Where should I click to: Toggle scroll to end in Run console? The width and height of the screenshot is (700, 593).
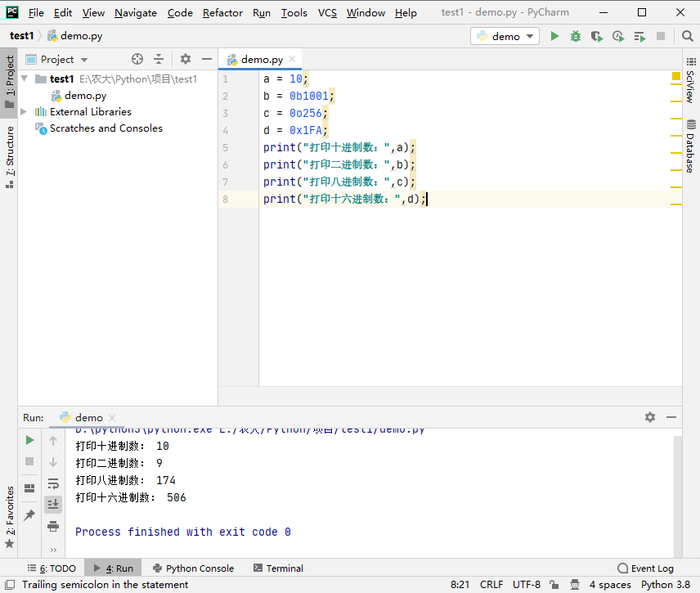[x=53, y=505]
